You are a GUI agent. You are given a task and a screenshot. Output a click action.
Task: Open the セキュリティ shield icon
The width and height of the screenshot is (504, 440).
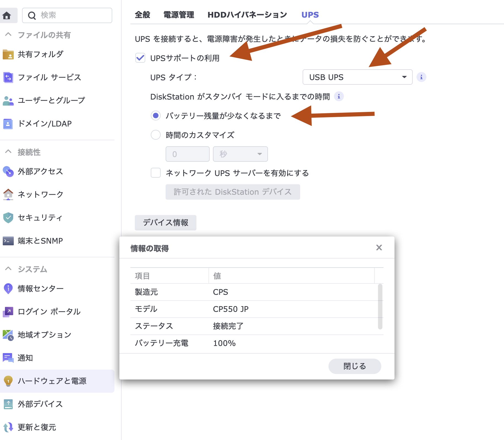8,218
